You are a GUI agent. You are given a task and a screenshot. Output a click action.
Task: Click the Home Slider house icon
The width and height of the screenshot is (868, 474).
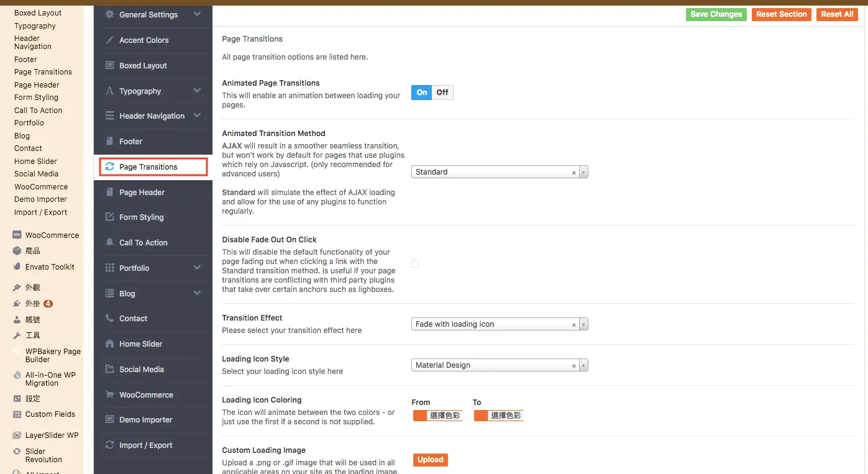109,344
